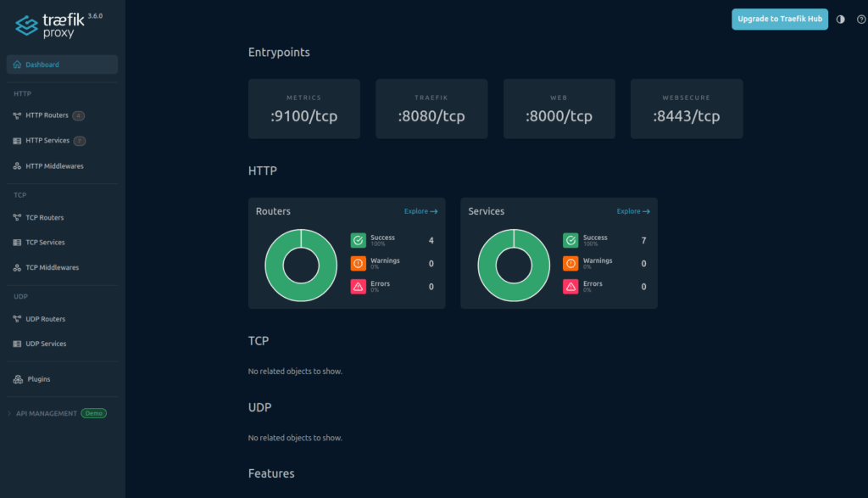
Task: Click the Services warnings orange icon
Action: [x=570, y=263]
